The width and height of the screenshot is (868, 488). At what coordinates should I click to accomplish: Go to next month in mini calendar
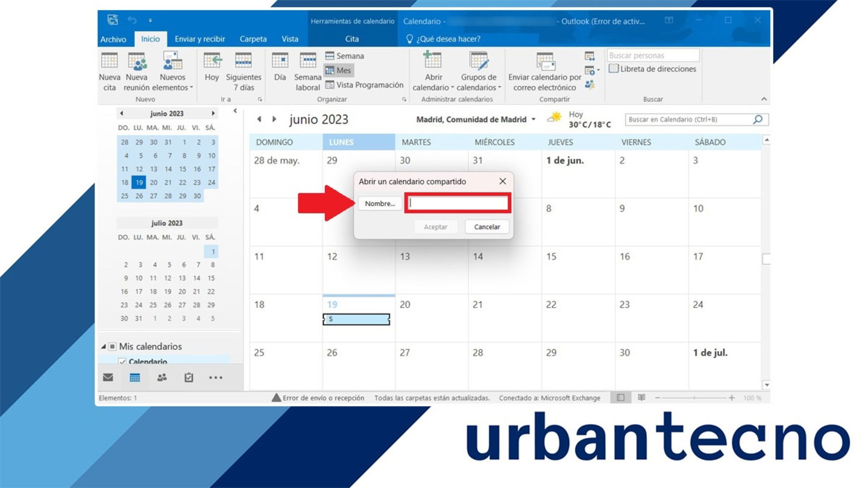tap(213, 113)
